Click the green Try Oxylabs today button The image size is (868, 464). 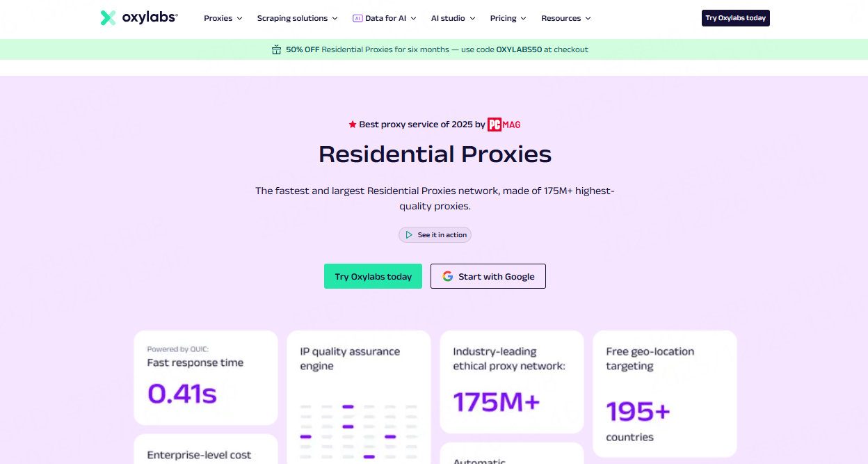point(373,276)
